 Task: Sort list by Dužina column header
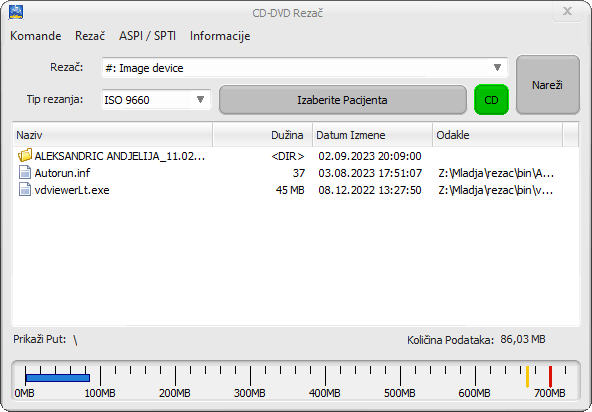tap(262, 135)
